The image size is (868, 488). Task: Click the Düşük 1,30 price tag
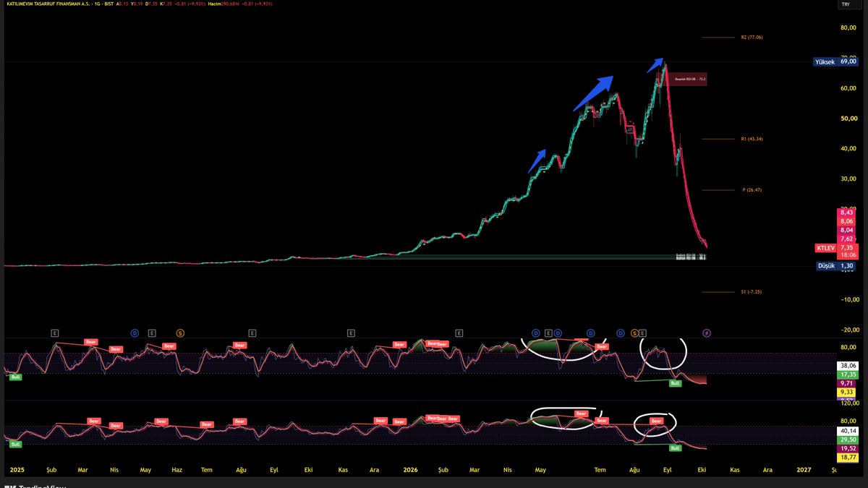(x=837, y=265)
